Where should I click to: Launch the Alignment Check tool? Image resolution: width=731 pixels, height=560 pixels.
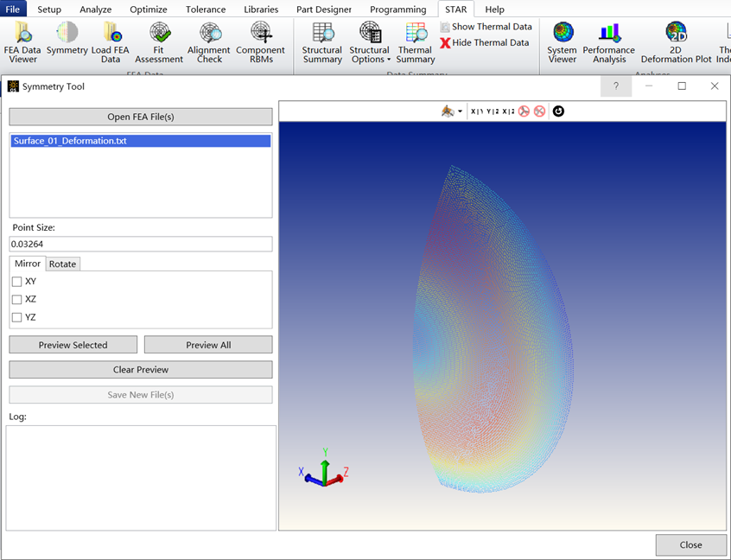[x=209, y=42]
